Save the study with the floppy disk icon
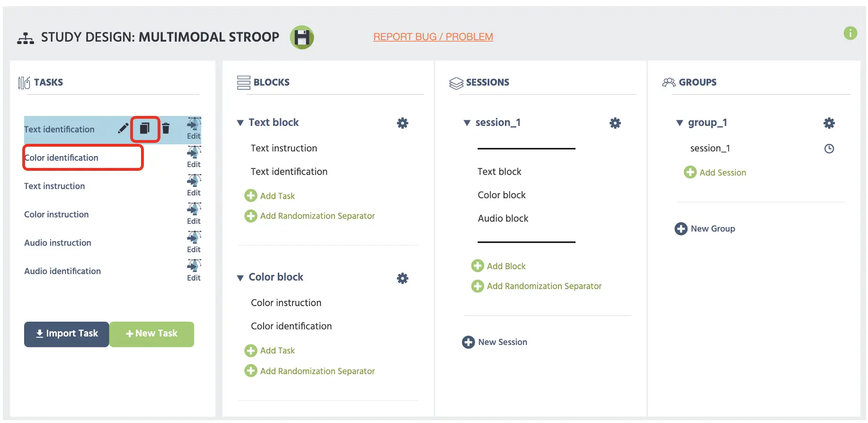This screenshot has width=868, height=423. coord(302,37)
